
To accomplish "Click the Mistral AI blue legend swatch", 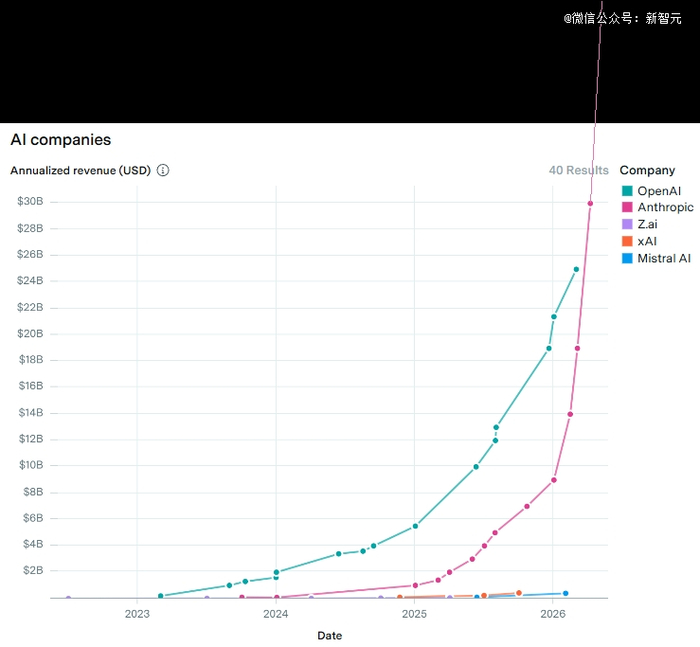I will 627,258.
